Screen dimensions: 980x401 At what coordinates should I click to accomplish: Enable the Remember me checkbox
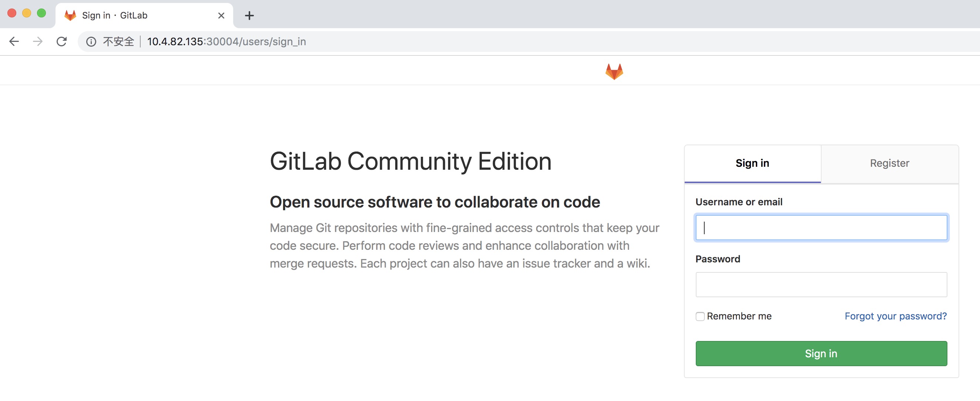pos(700,317)
